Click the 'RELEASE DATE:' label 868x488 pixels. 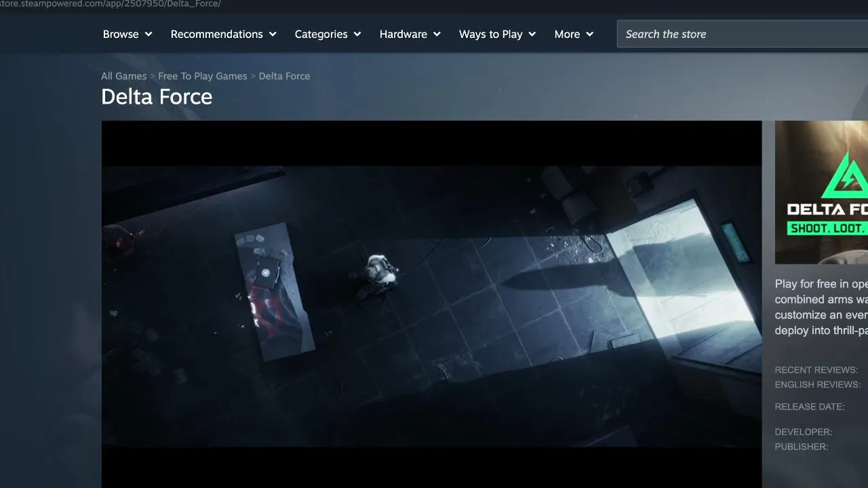pos(810,407)
